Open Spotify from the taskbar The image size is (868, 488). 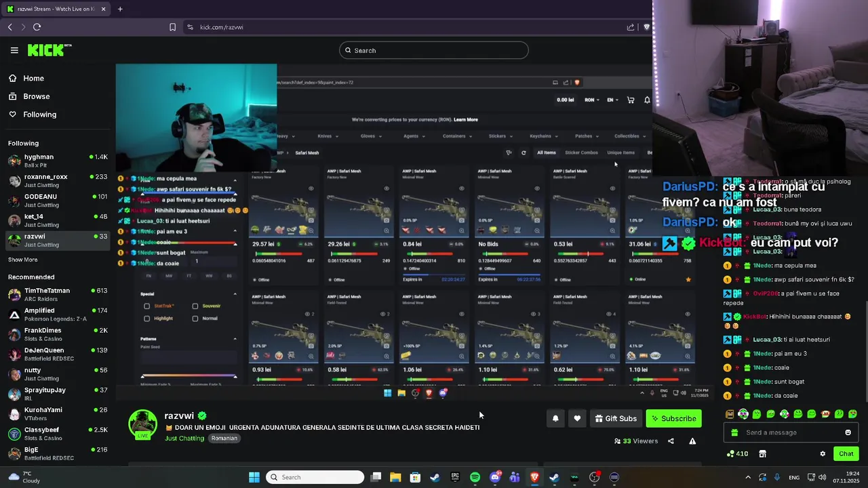click(475, 477)
